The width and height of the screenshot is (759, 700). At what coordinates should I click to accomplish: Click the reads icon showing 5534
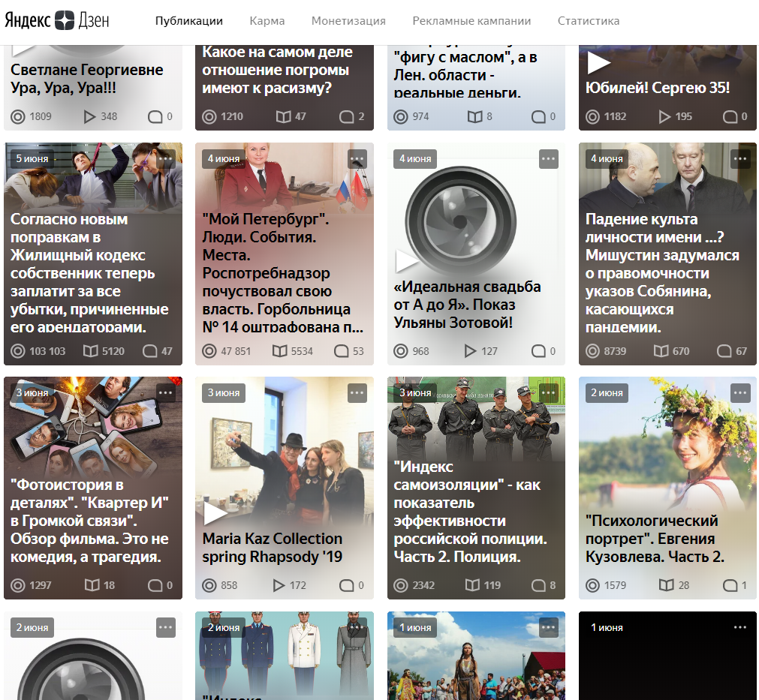(280, 351)
